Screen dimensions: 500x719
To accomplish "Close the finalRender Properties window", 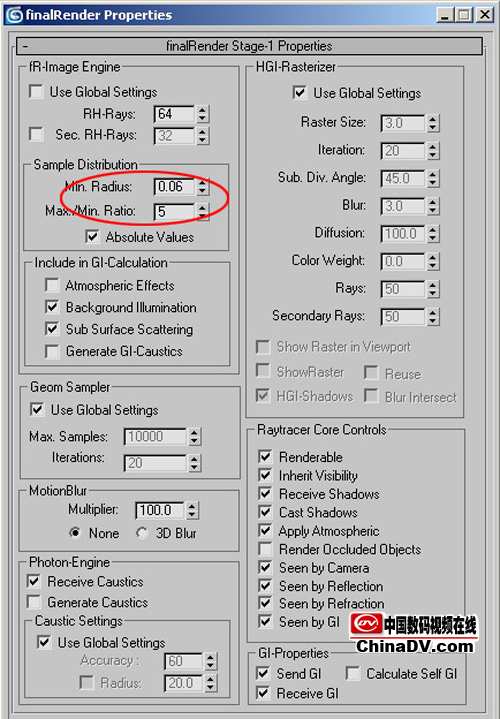I will [484, 15].
